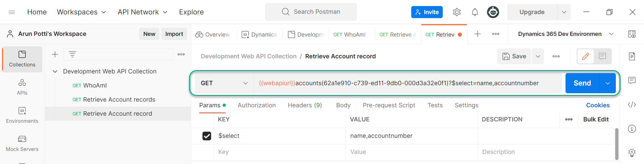Open the collections filter icon

point(72,54)
